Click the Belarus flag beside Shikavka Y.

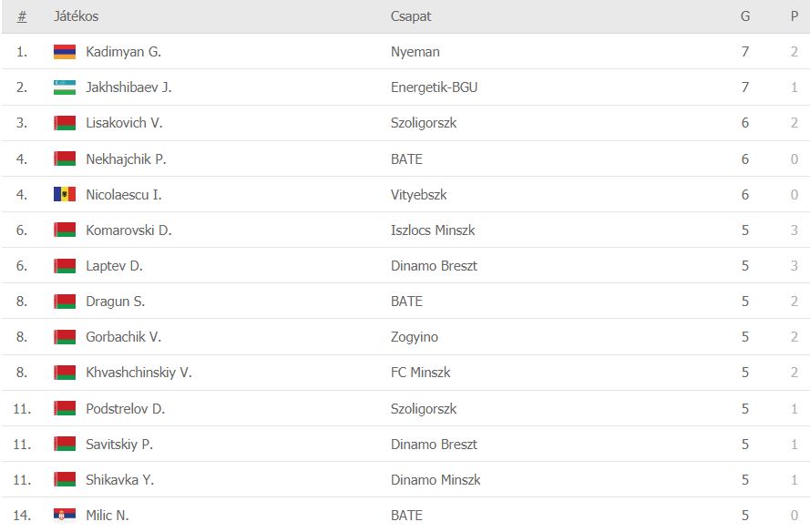(x=65, y=479)
